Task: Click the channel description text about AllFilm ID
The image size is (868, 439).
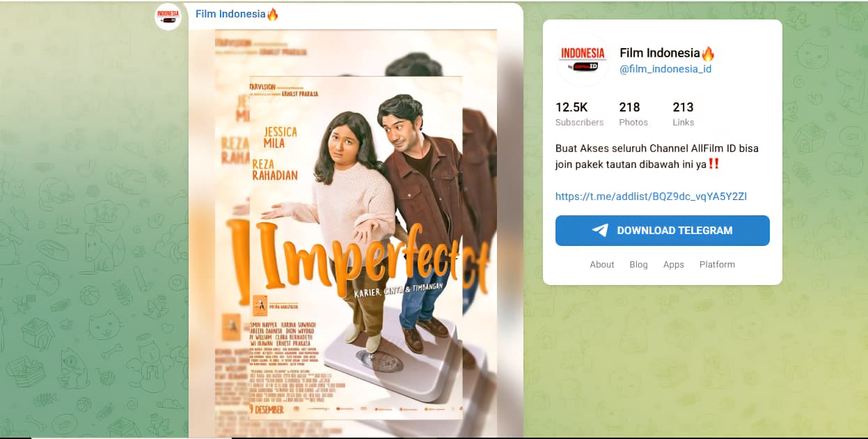Action: point(657,157)
